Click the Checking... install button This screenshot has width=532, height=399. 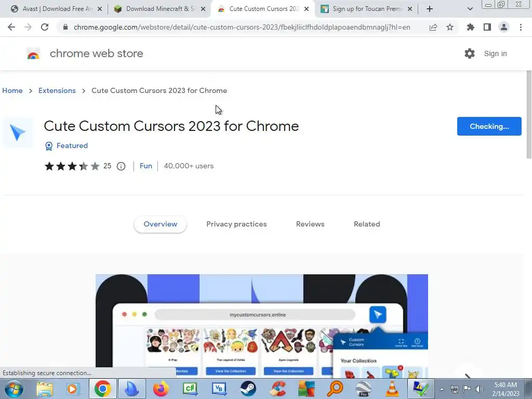[489, 126]
